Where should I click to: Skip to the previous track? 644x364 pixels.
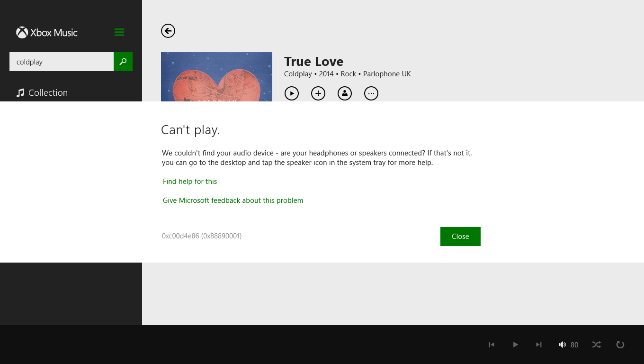(492, 345)
